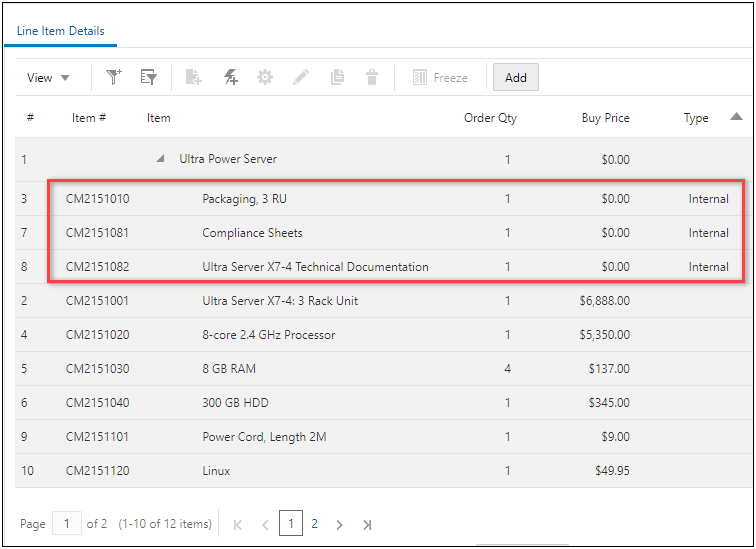
Task: Click the trash delete icon
Action: [x=372, y=78]
